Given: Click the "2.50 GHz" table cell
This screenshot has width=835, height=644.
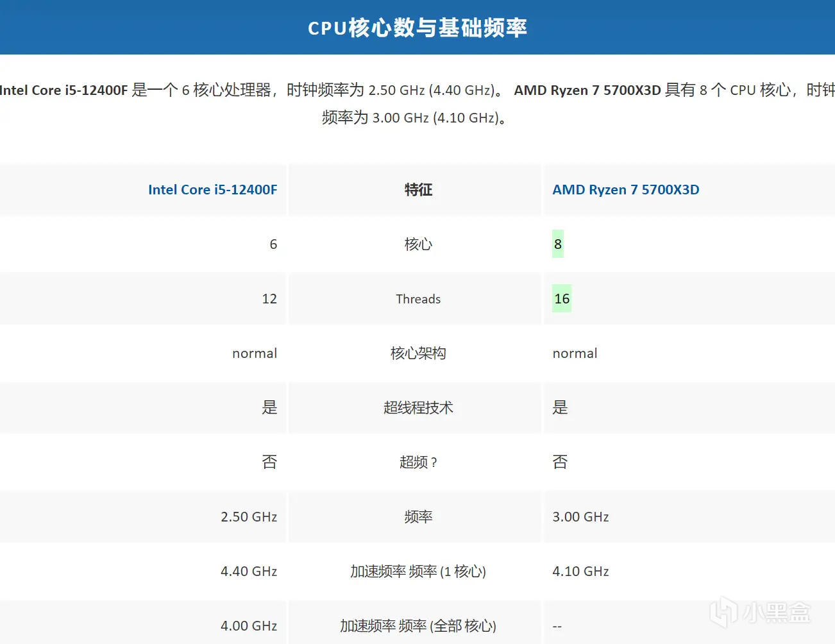Looking at the screenshot, I should [249, 517].
